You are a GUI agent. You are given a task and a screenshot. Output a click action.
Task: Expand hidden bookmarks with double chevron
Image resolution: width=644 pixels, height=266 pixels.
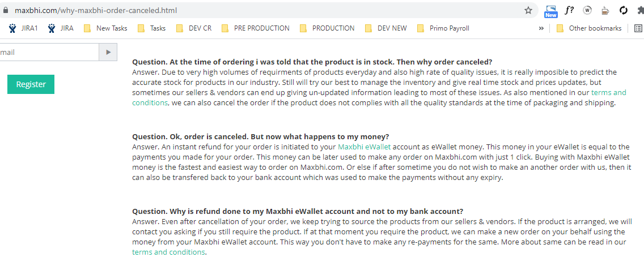(541, 28)
